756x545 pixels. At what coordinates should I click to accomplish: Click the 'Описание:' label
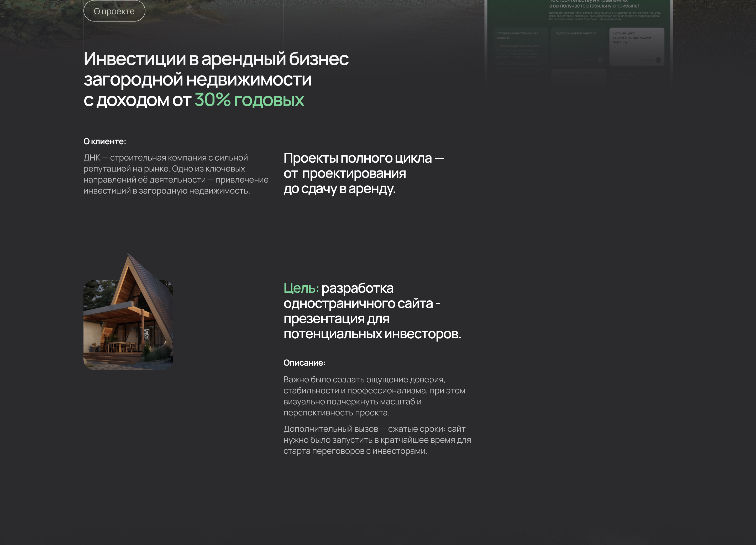304,363
